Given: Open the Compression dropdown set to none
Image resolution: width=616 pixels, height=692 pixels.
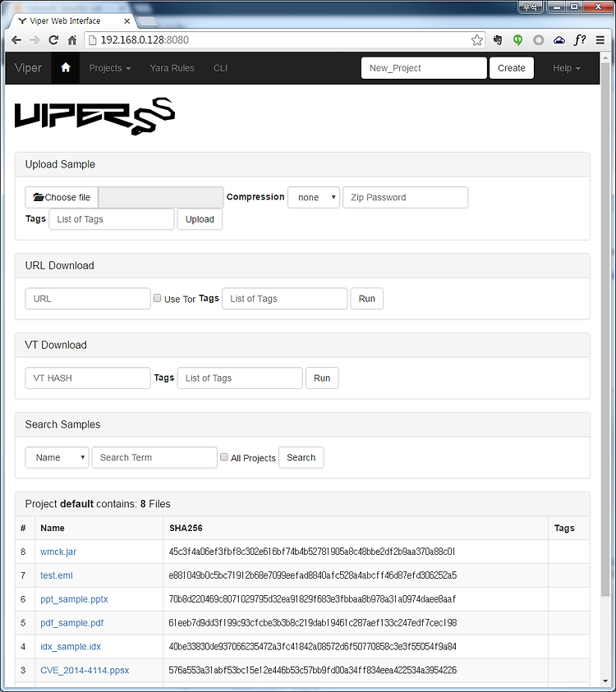Looking at the screenshot, I should (x=314, y=197).
